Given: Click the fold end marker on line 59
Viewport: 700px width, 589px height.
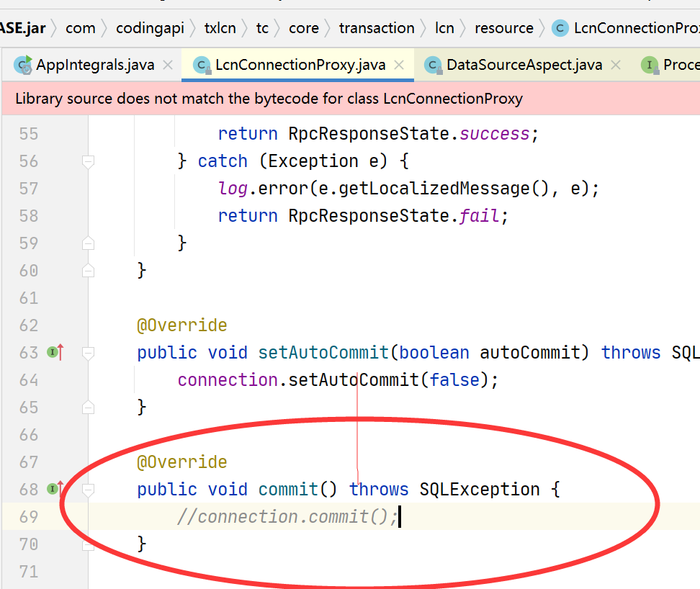Looking at the screenshot, I should 88,243.
